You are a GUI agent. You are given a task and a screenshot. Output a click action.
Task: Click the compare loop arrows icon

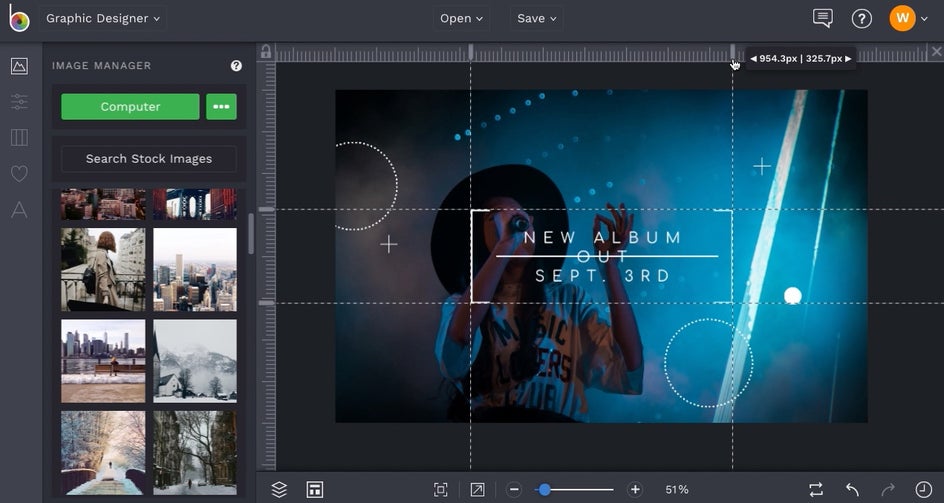coord(816,489)
